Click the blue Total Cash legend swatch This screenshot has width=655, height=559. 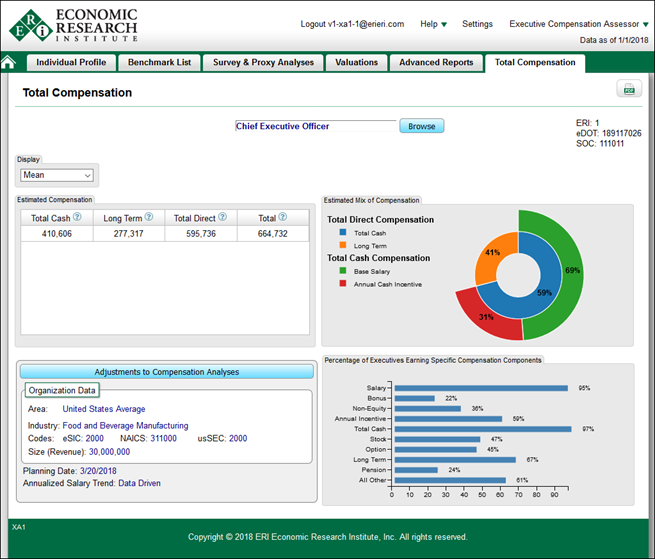click(x=341, y=232)
